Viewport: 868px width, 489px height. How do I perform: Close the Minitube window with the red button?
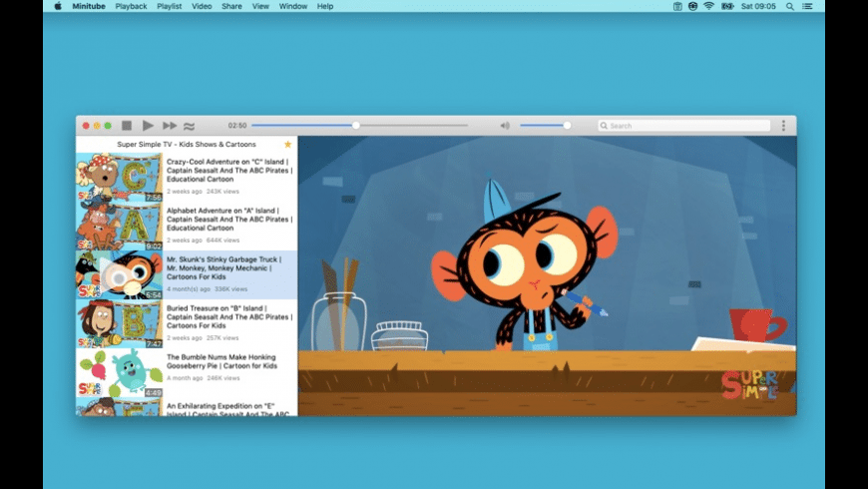[x=86, y=126]
